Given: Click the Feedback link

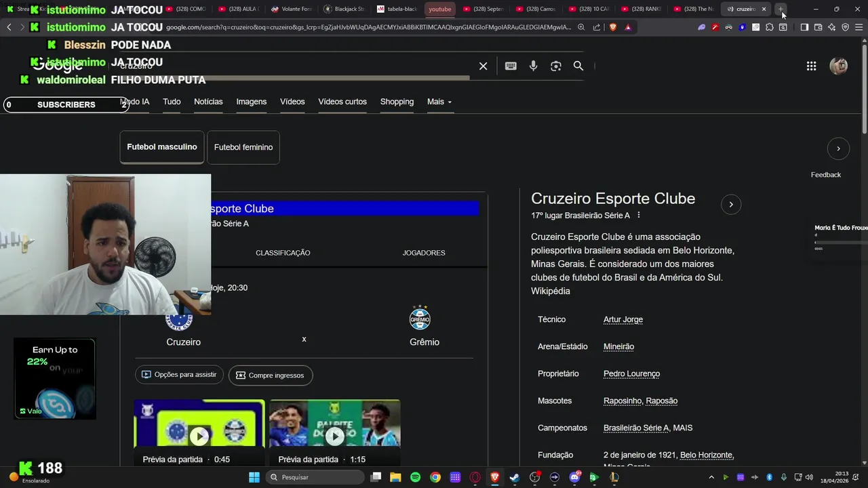Looking at the screenshot, I should [x=826, y=175].
